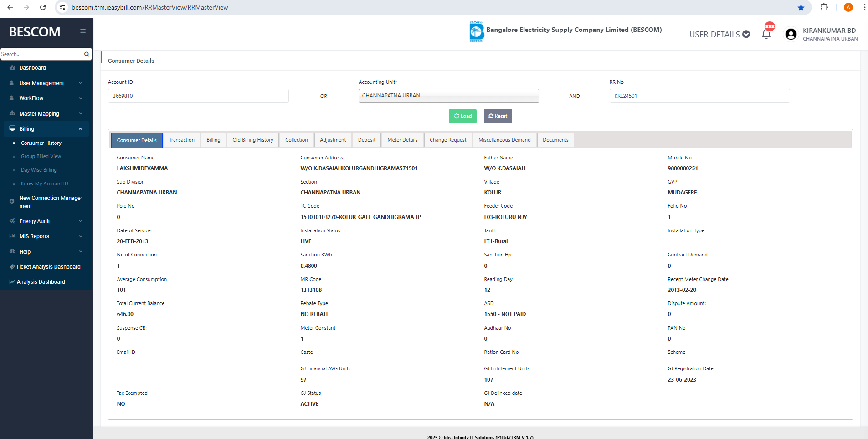Click the sidebar Search box

pos(42,54)
